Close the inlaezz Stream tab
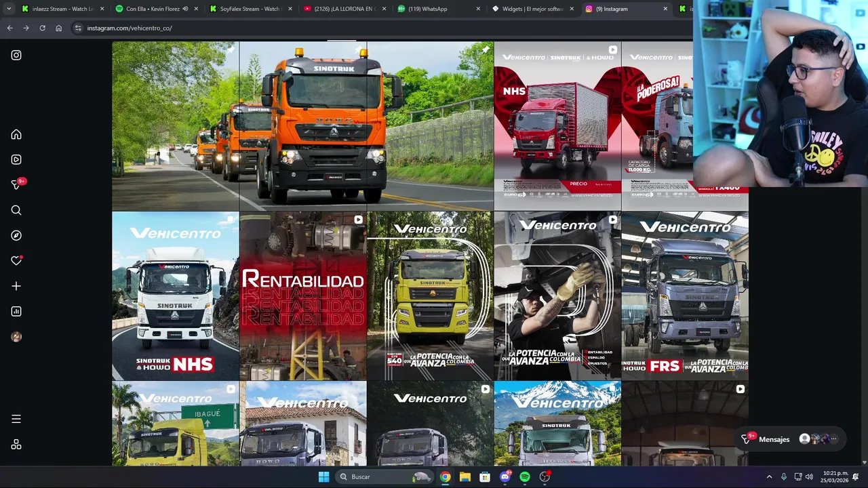This screenshot has width=868, height=488. click(102, 9)
